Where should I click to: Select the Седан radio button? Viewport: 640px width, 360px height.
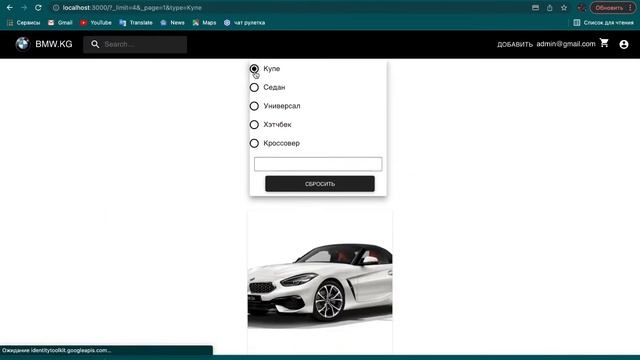[254, 87]
